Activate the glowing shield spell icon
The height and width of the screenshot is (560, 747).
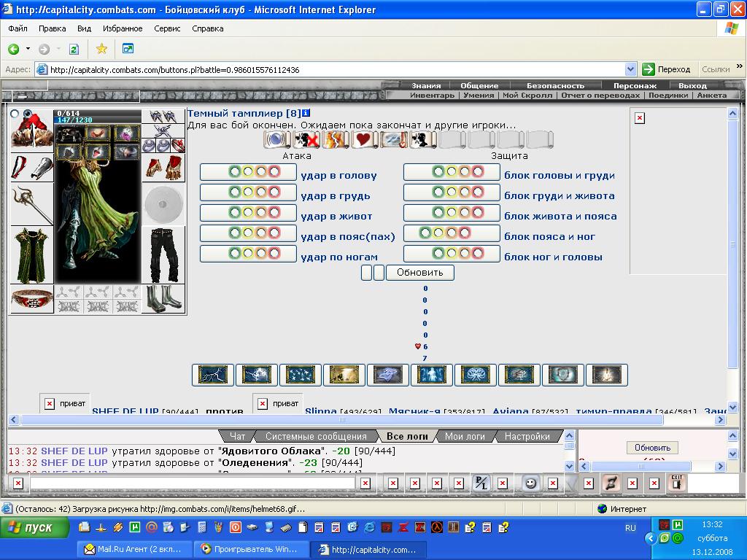tap(563, 375)
